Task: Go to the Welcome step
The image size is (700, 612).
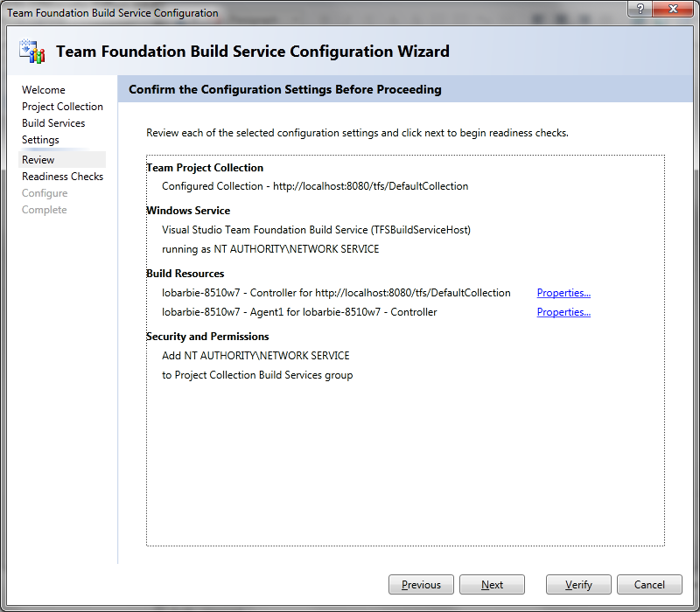Action: (43, 90)
